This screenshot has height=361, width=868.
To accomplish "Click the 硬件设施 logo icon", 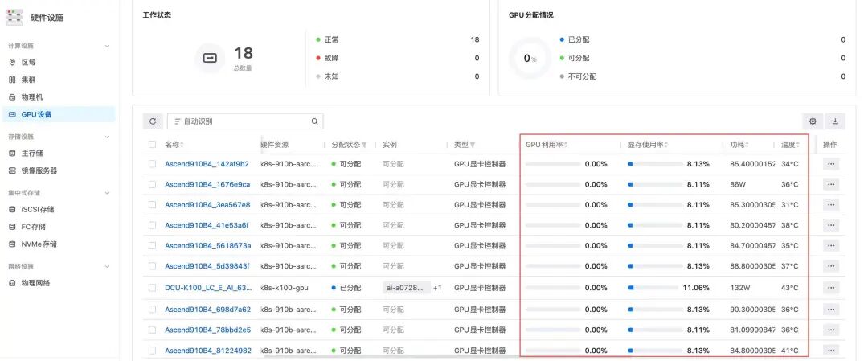I will [x=14, y=17].
